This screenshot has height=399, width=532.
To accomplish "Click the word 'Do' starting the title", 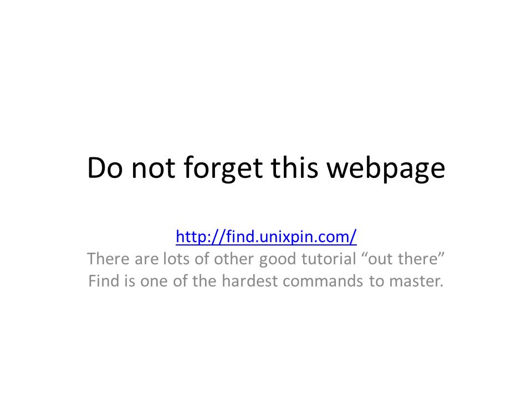I will point(105,167).
